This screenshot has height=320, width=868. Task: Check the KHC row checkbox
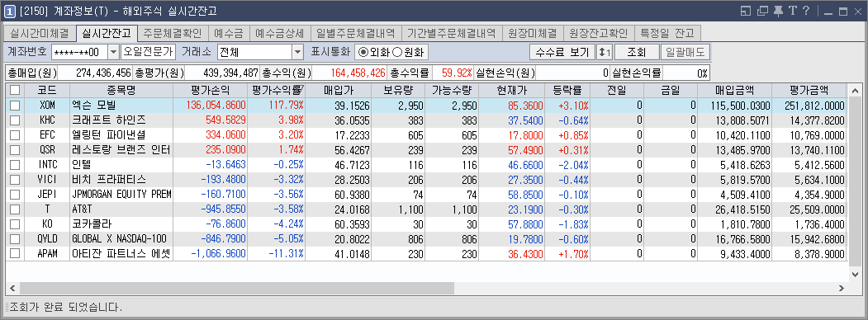15,120
